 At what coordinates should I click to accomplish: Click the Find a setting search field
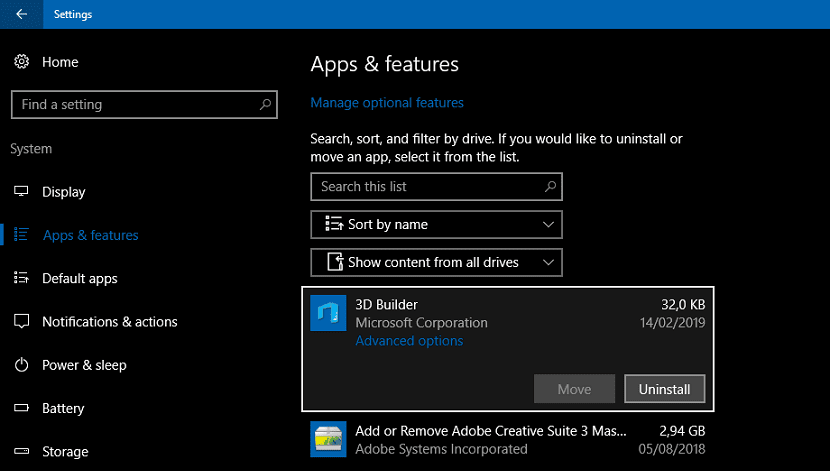click(x=144, y=104)
